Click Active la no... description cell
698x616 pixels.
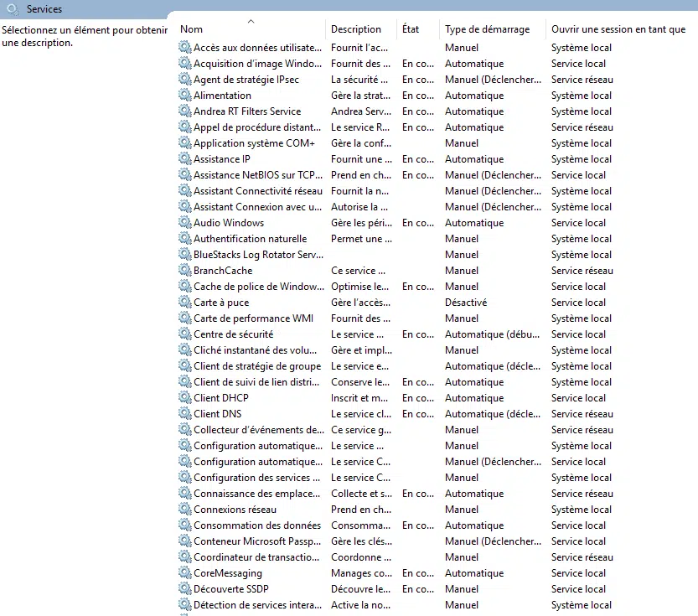(x=360, y=605)
